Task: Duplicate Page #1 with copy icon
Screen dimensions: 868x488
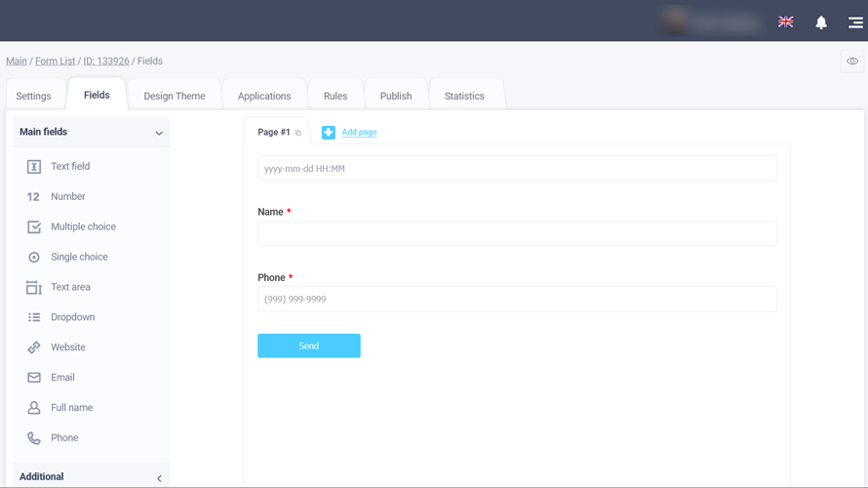Action: [x=297, y=133]
